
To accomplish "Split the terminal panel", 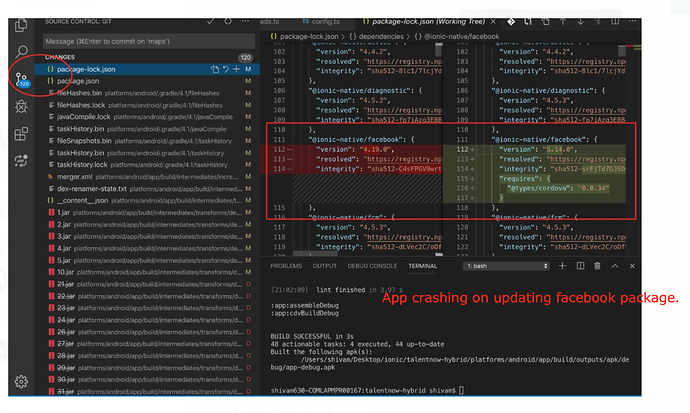I will pyautogui.click(x=580, y=266).
